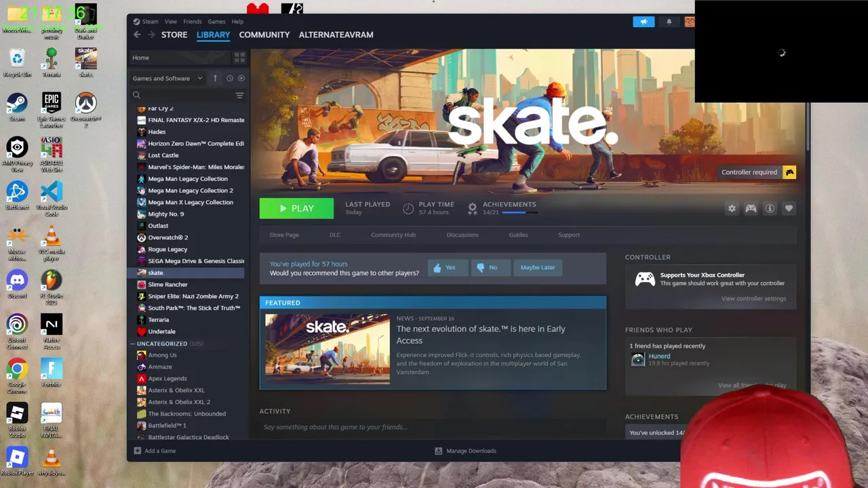The height and width of the screenshot is (488, 868).
Task: Click the Roblox Studio desktop icon
Action: 17,420
